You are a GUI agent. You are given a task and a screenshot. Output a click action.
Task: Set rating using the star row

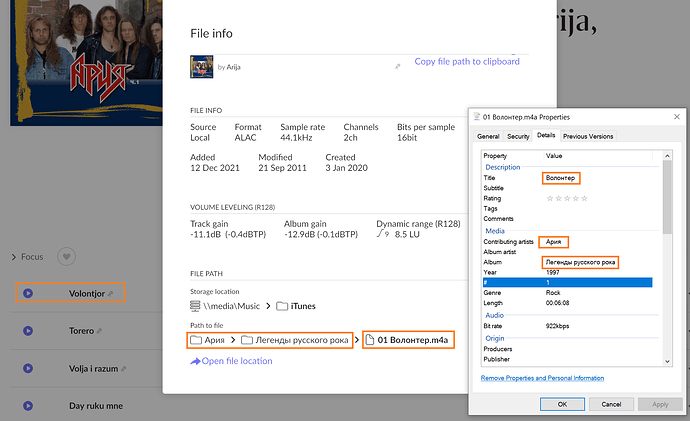point(567,198)
